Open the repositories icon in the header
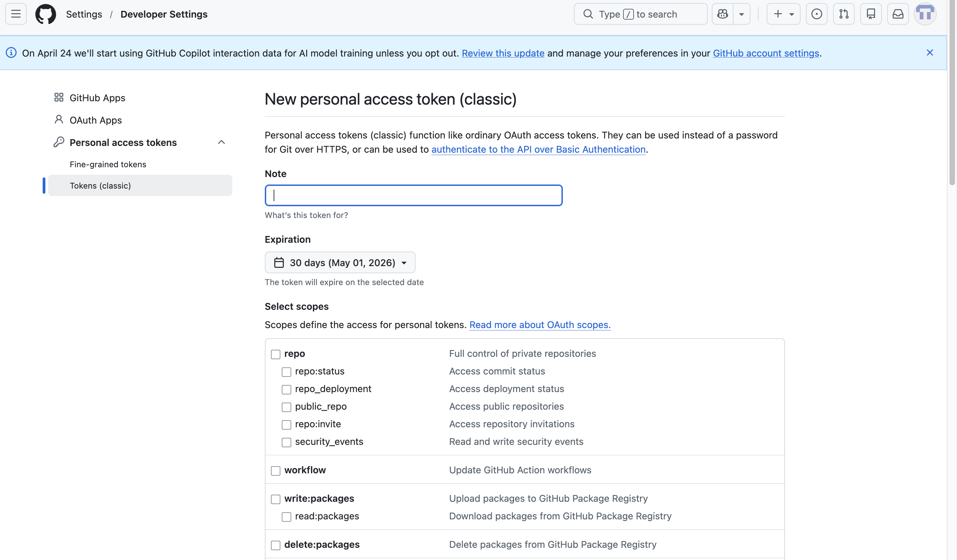 (x=871, y=14)
